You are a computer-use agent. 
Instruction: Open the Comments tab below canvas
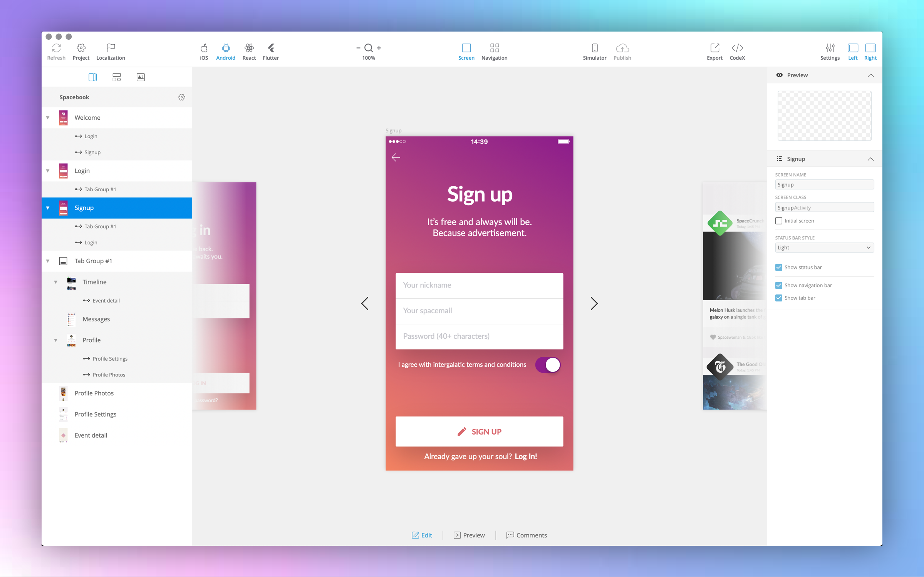coord(527,535)
